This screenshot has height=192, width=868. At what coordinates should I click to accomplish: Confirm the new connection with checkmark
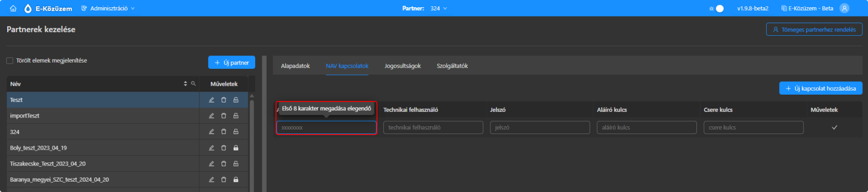pos(834,127)
